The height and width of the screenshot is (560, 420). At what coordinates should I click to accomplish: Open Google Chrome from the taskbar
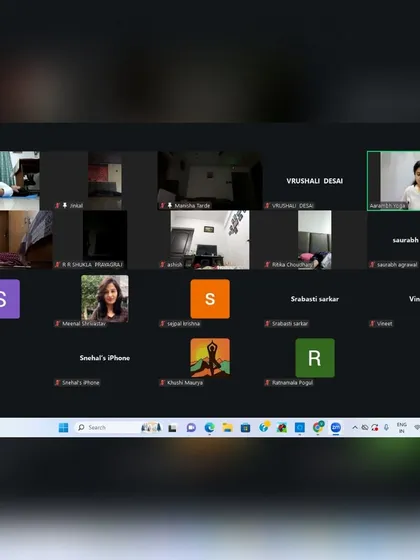(x=318, y=427)
